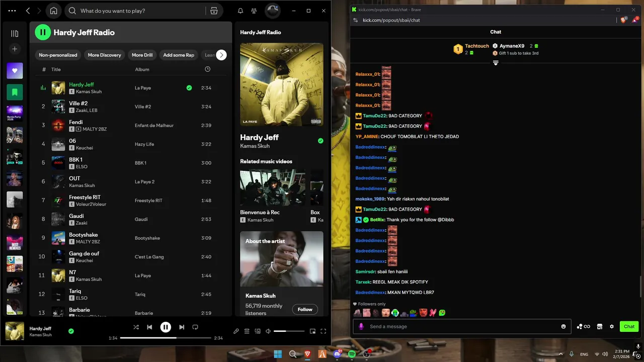Sort the track list by the Title header
644x362 pixels.
(56, 69)
